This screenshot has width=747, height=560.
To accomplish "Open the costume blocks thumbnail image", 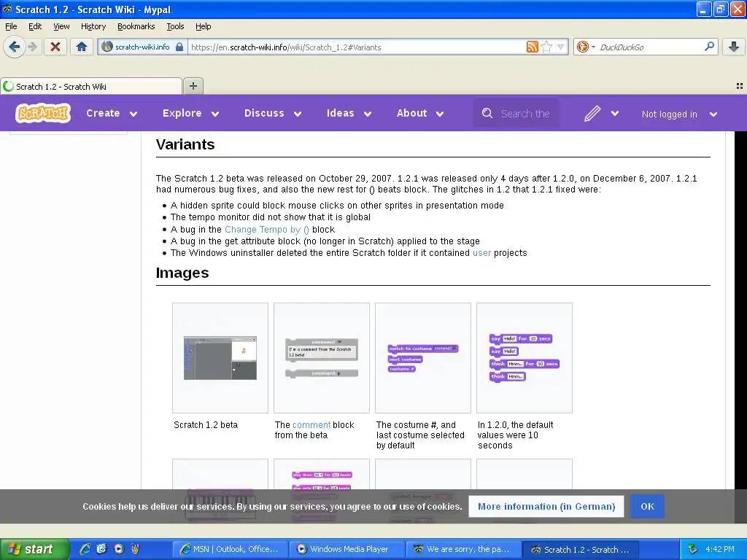I will [x=423, y=358].
